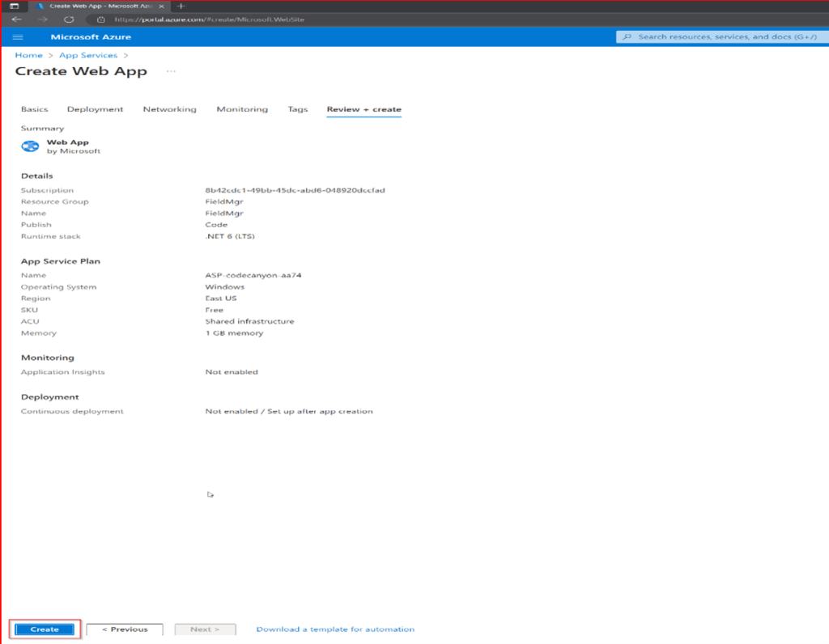Open the Azure portal hamburger menu
Image resolution: width=829 pixels, height=644 pixels.
click(x=18, y=37)
